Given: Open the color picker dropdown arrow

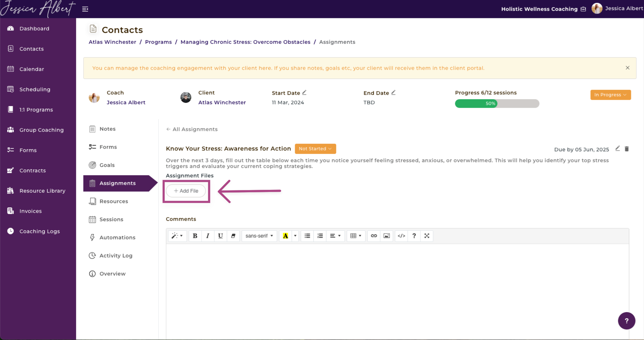Looking at the screenshot, I should click(295, 236).
